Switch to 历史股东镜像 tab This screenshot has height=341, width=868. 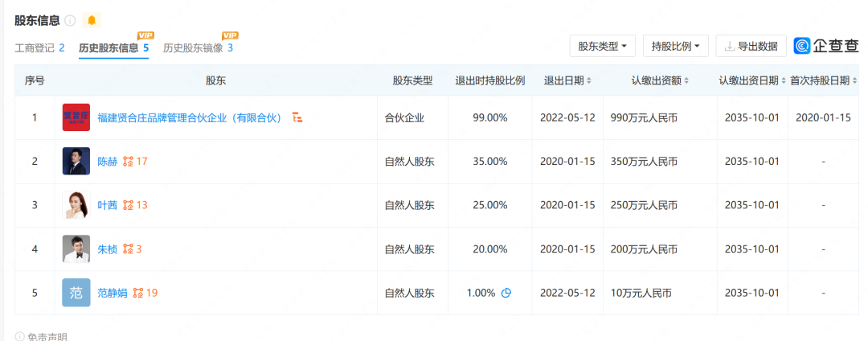coord(198,48)
